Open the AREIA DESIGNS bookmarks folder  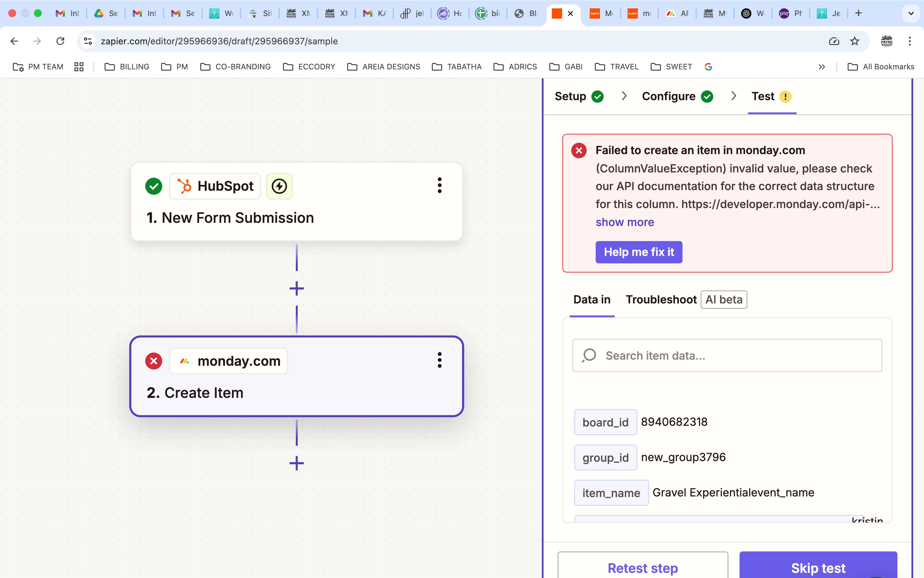[x=383, y=67]
